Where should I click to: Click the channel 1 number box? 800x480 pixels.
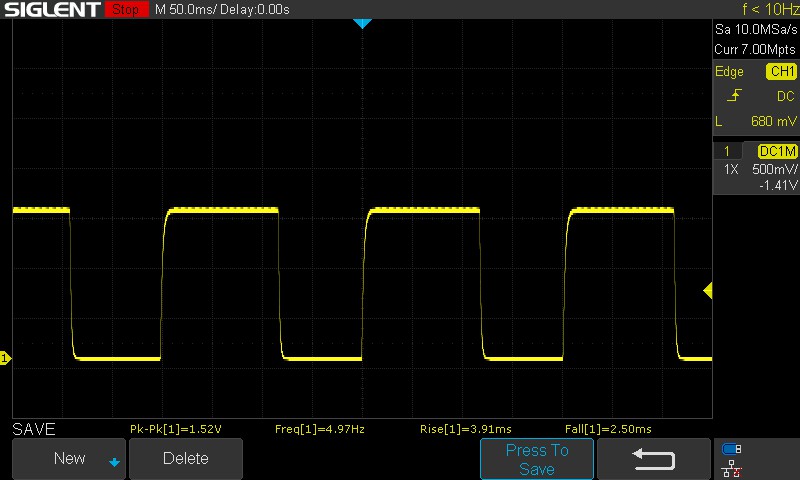727,151
